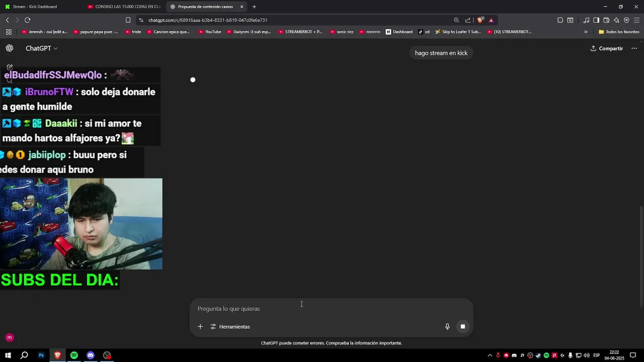Open the browser extensions puzzle icon
Viewport: 644px width, 362px height.
(560, 20)
